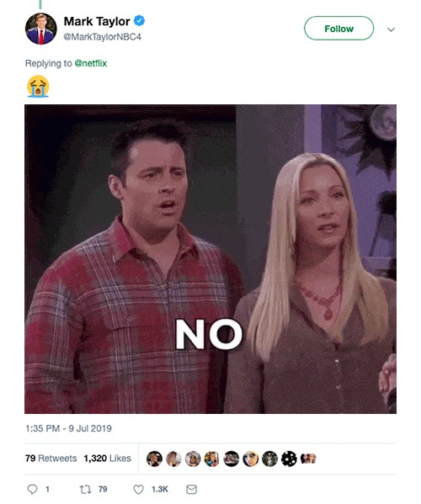The image size is (421, 504).
Task: Open the tweet options chevron menu
Action: [x=391, y=29]
